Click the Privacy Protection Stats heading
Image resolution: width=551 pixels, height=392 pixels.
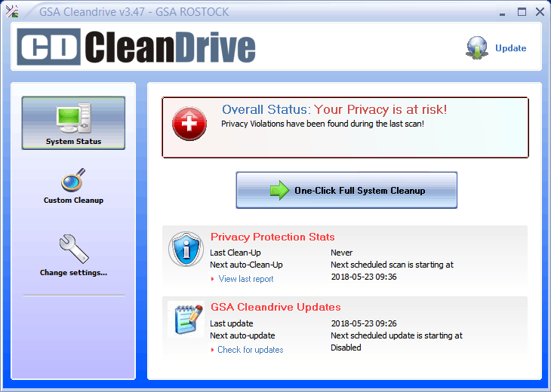click(272, 237)
